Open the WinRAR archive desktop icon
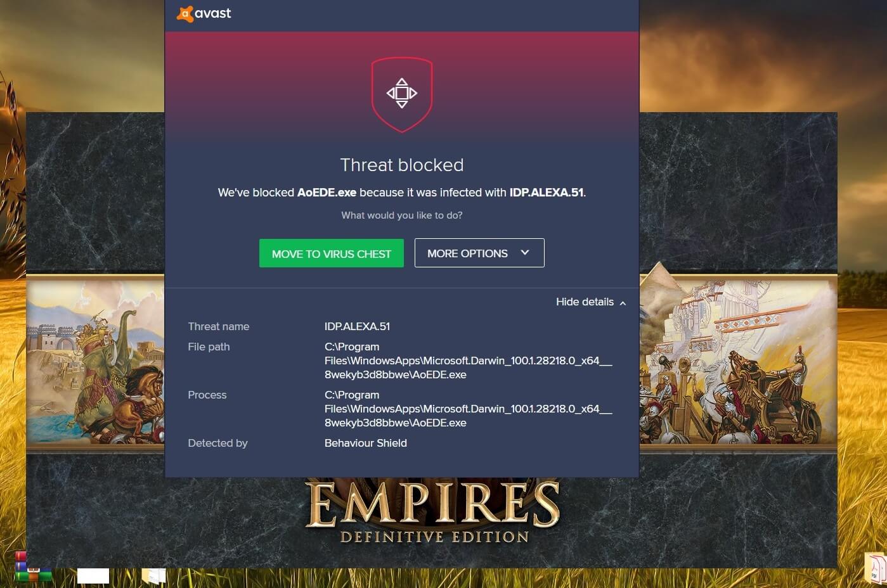 (33, 567)
